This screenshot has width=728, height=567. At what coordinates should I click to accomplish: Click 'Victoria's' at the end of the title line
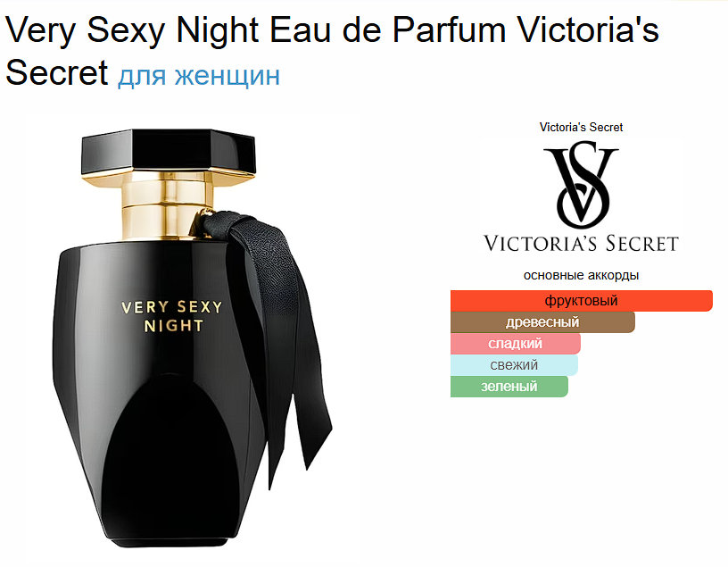pos(588,30)
